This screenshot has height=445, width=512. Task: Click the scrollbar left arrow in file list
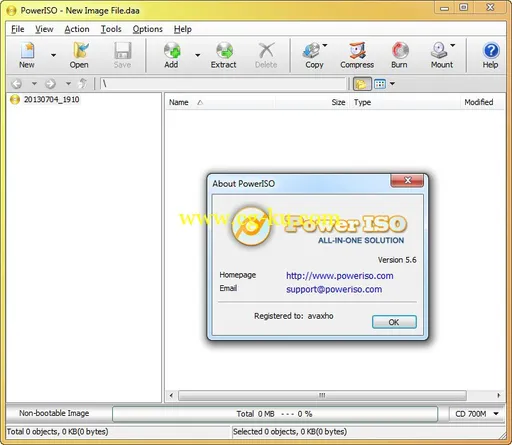[171, 396]
